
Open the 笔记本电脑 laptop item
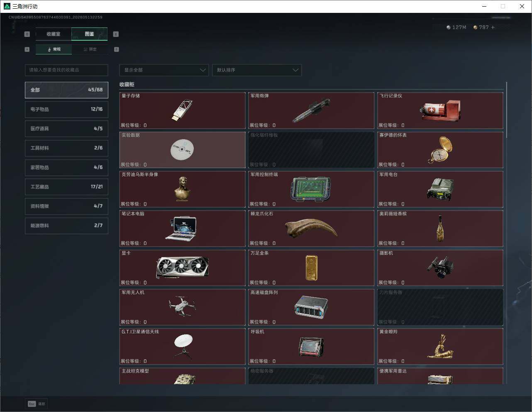(x=183, y=228)
